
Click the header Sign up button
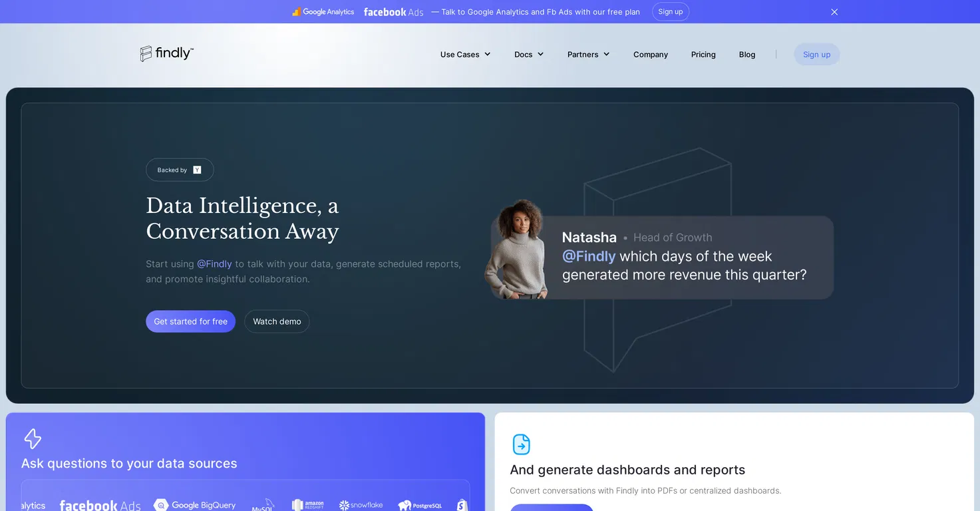(x=816, y=55)
